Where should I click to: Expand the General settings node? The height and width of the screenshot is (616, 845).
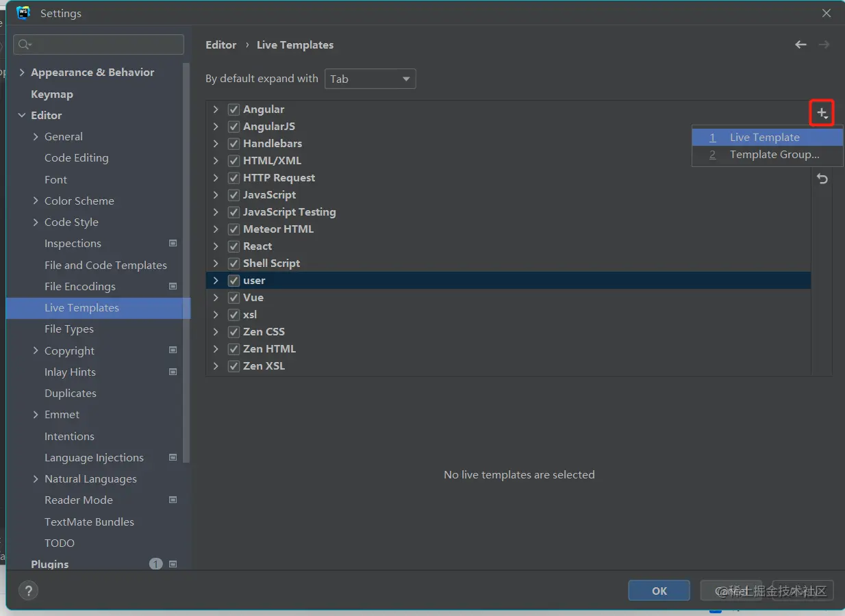coord(36,137)
